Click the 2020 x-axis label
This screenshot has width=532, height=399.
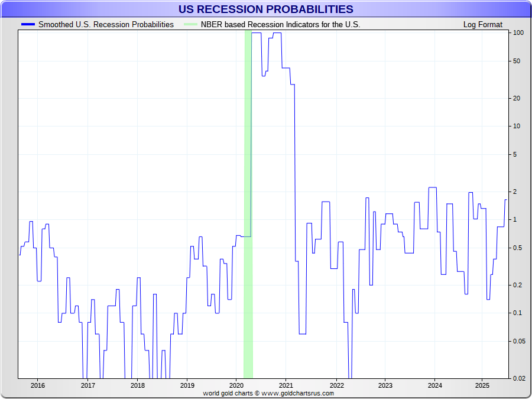click(x=236, y=385)
